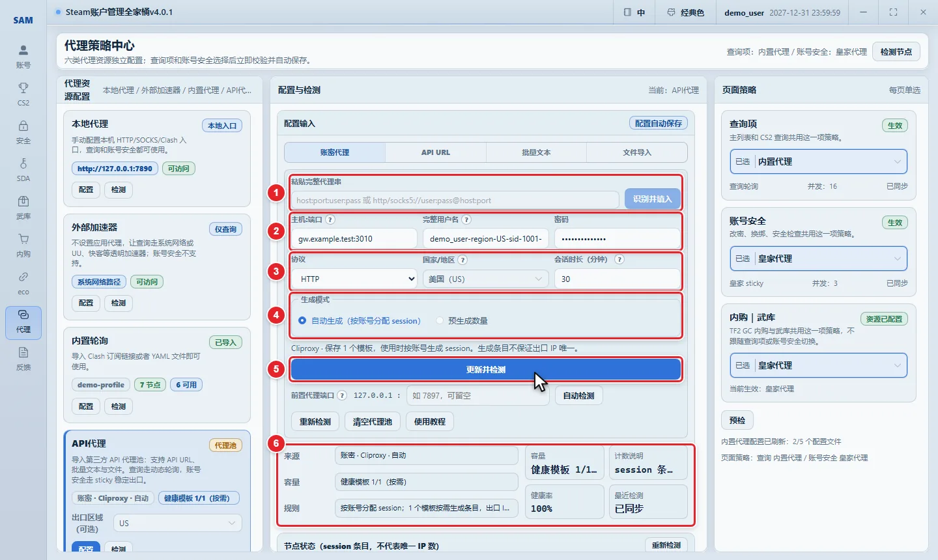Click help icon next to 前置代理端口
Screen dimensions: 938x560
342,395
